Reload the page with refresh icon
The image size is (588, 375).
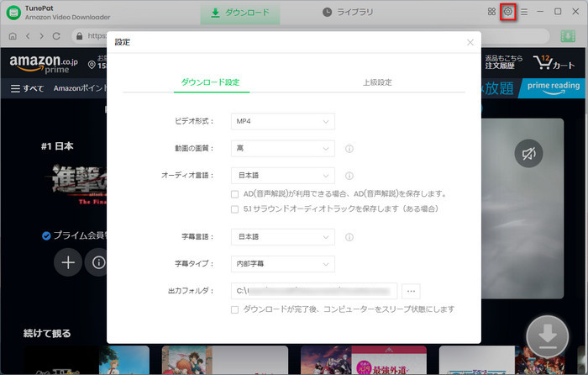[x=56, y=36]
